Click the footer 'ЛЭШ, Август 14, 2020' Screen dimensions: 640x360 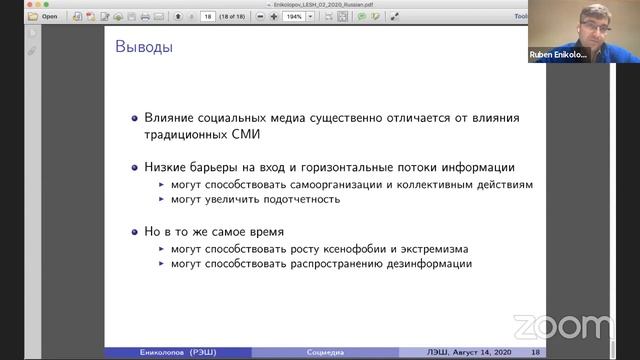[x=469, y=352]
